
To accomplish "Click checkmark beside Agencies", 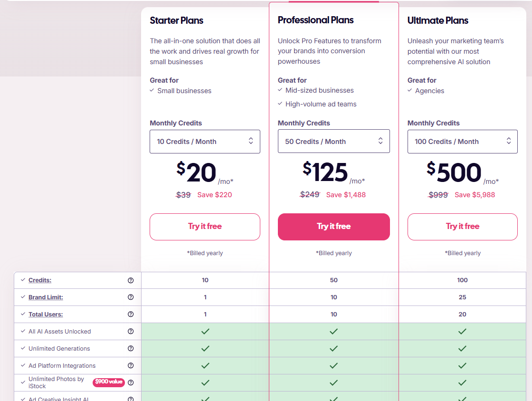I will tap(410, 90).
